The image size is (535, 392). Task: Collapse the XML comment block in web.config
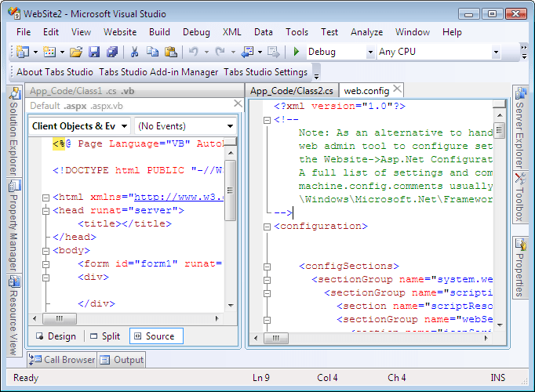coord(267,120)
